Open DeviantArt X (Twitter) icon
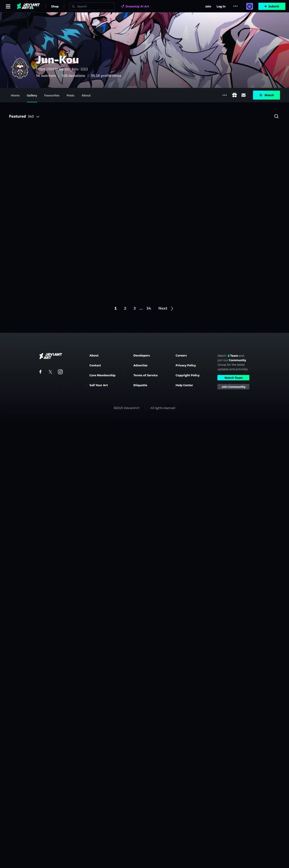The width and height of the screenshot is (289, 868). [50, 372]
